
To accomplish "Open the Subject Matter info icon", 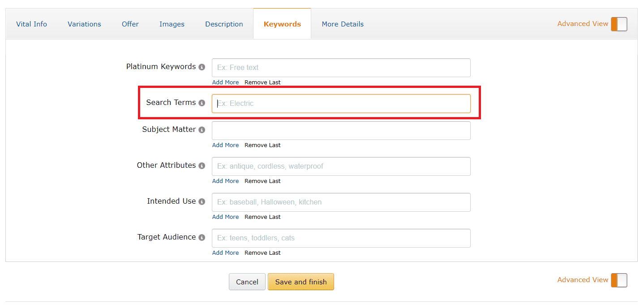I will [x=202, y=130].
